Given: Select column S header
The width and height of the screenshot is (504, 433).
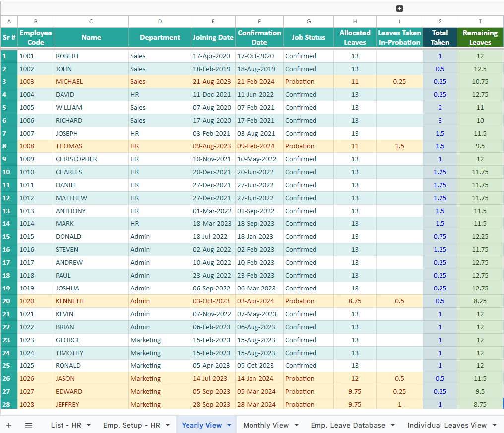Looking at the screenshot, I should (x=440, y=21).
